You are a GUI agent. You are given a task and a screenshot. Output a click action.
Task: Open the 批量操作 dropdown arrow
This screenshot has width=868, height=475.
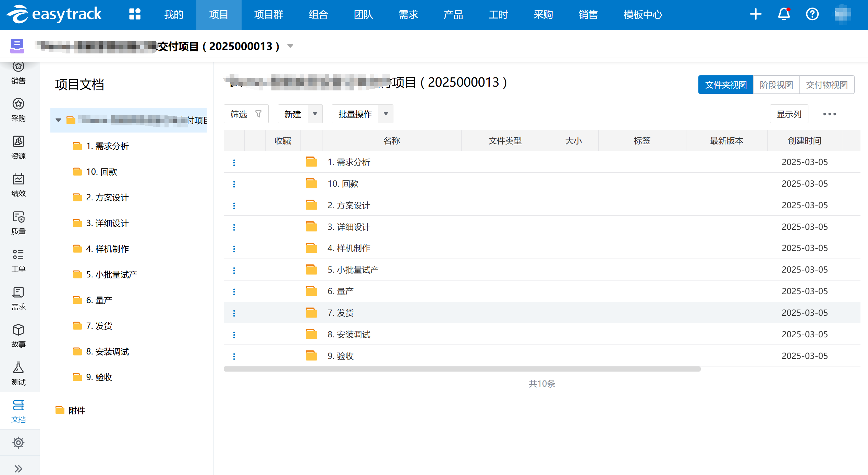pos(386,114)
